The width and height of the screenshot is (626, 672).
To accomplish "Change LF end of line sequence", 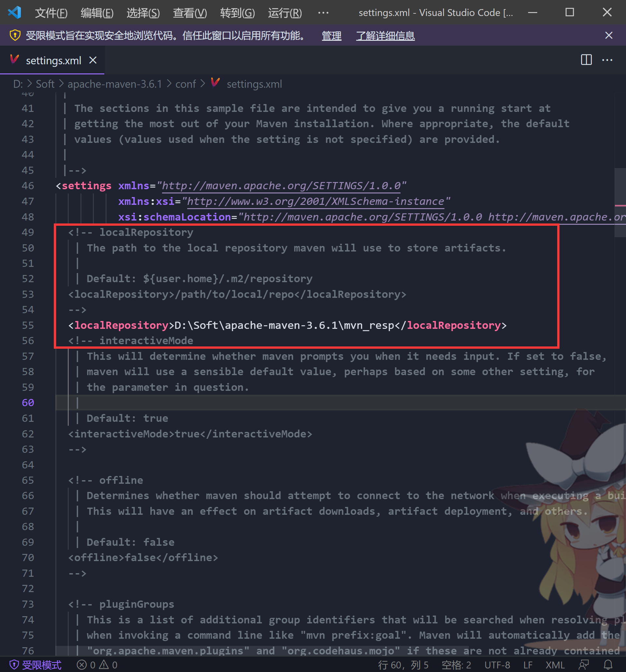I will [528, 665].
